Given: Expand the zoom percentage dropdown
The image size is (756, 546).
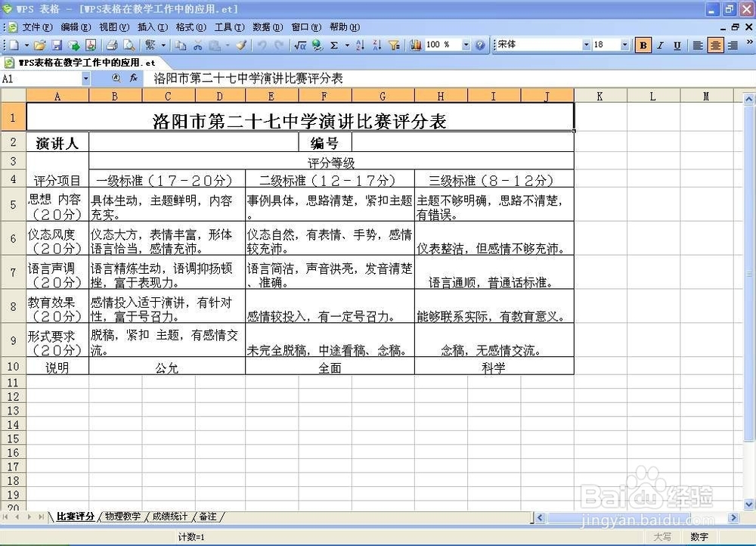Looking at the screenshot, I should pyautogui.click(x=467, y=45).
